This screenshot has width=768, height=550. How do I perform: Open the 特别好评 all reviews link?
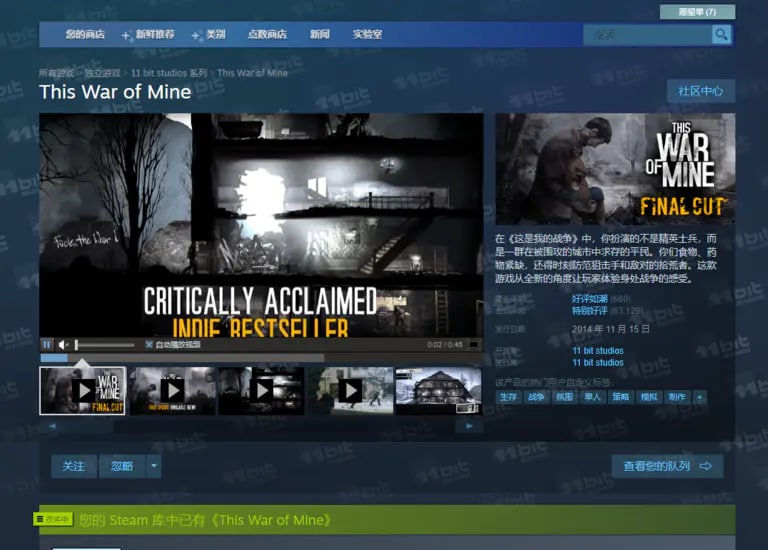pos(590,311)
